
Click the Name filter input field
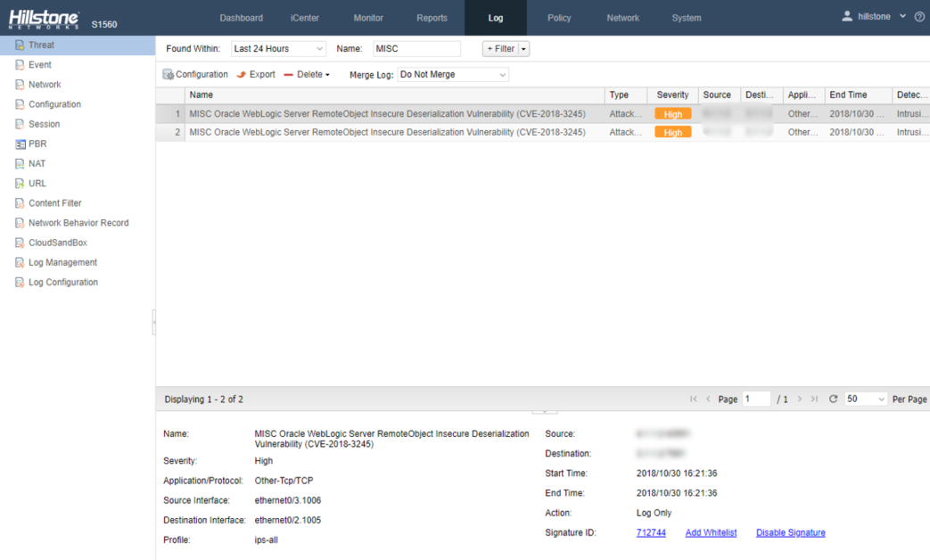coord(417,49)
